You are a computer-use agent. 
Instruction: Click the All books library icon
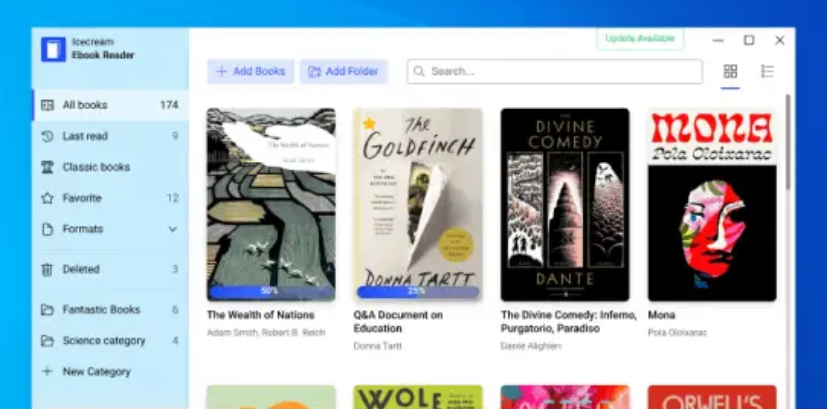point(47,105)
